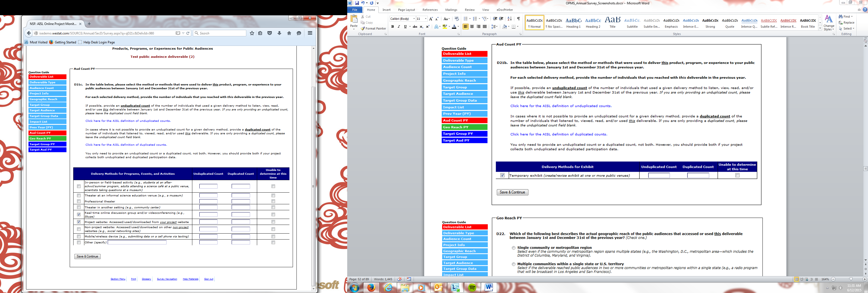Uncheck the Project website delivery method checkbox
Viewport: 868px width, 293px height.
[x=79, y=222]
